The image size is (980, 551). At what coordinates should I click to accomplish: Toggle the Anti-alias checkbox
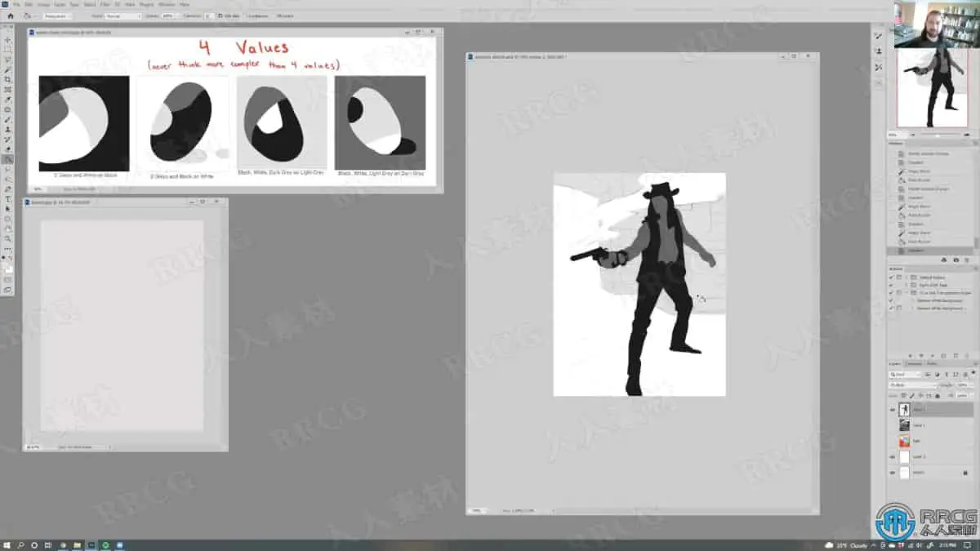coord(220,16)
